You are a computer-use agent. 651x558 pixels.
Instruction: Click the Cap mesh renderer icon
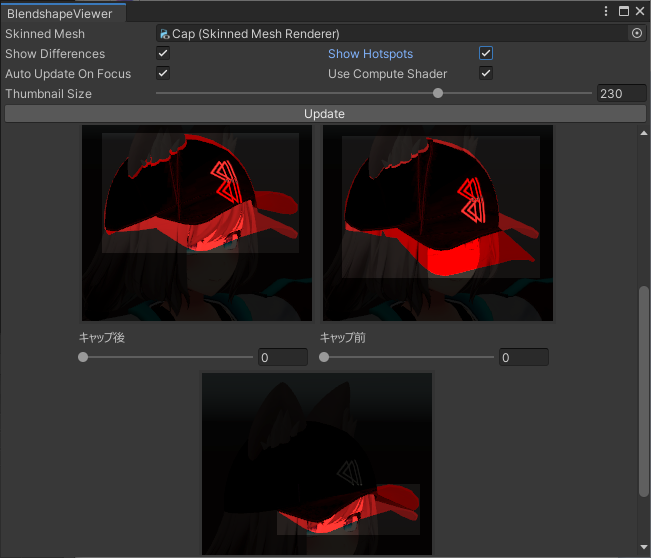click(164, 34)
